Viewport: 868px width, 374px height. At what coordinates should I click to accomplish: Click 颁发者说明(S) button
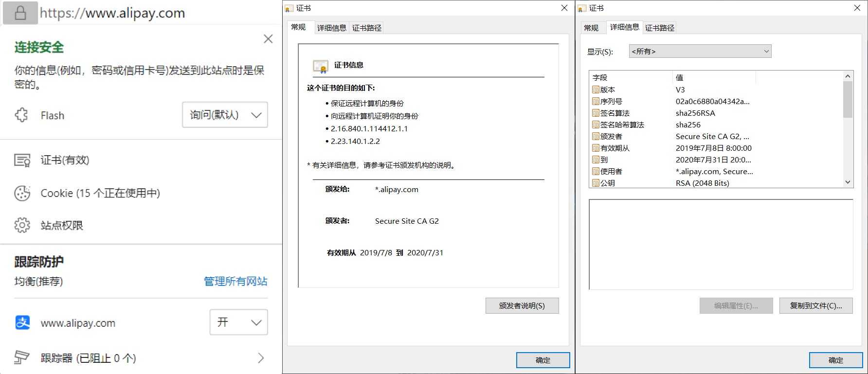(x=522, y=305)
